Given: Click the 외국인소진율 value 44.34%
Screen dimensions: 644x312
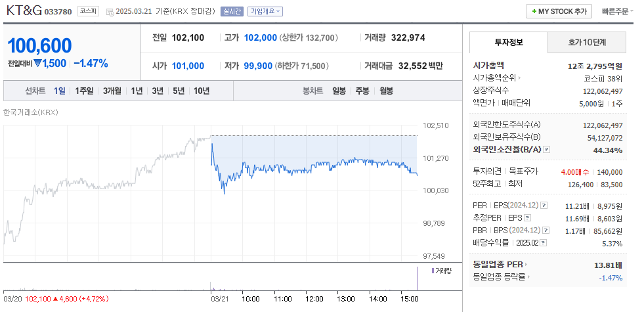Looking at the screenshot, I should point(608,150).
